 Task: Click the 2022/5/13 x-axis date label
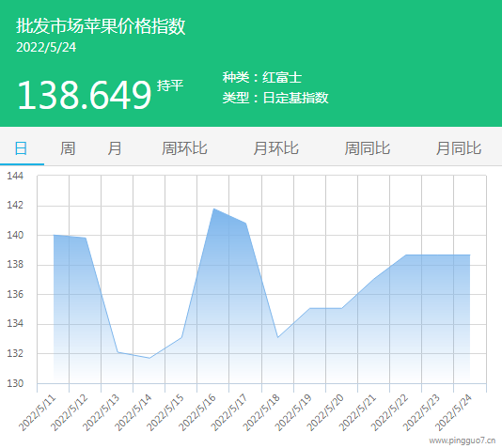coord(101,412)
